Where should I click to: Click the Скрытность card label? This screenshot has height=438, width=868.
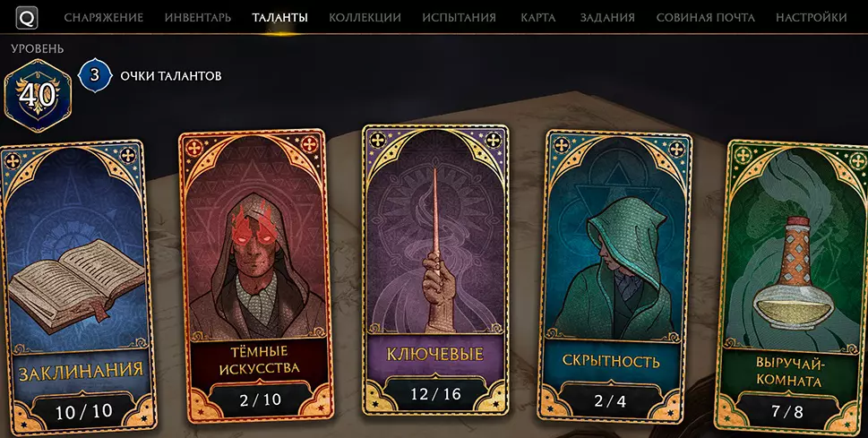pyautogui.click(x=611, y=361)
